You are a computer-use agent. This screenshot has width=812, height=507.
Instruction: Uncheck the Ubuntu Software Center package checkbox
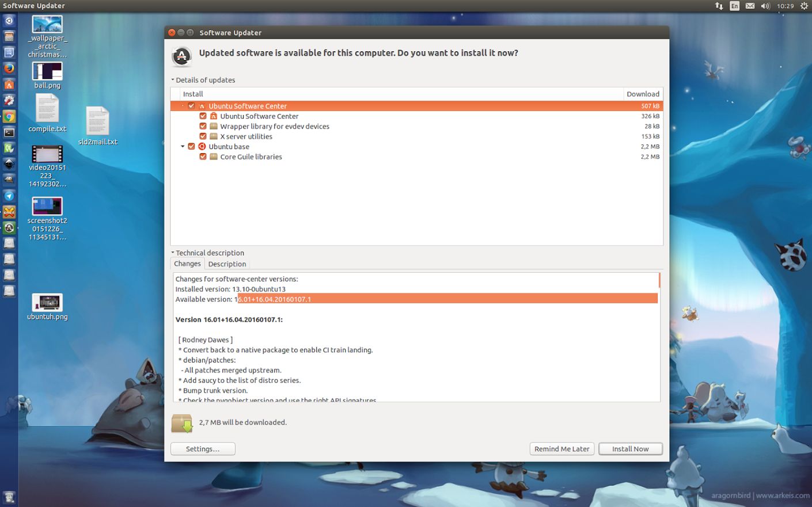[203, 116]
